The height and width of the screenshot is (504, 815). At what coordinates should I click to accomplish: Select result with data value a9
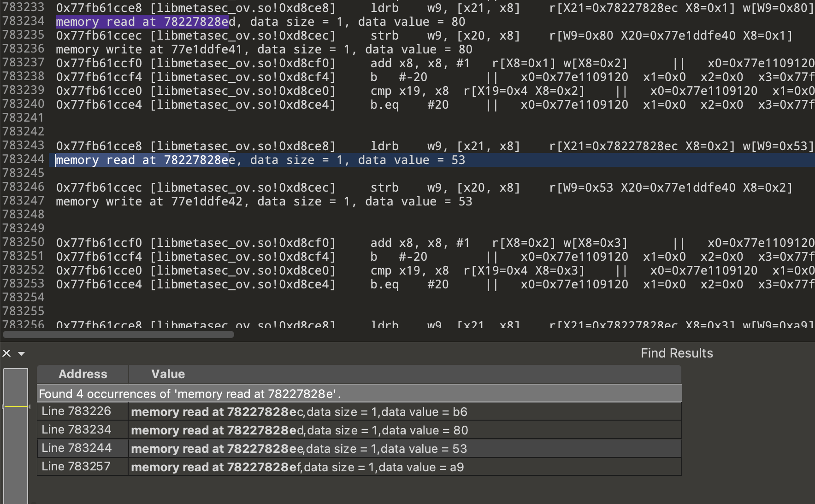coord(297,467)
